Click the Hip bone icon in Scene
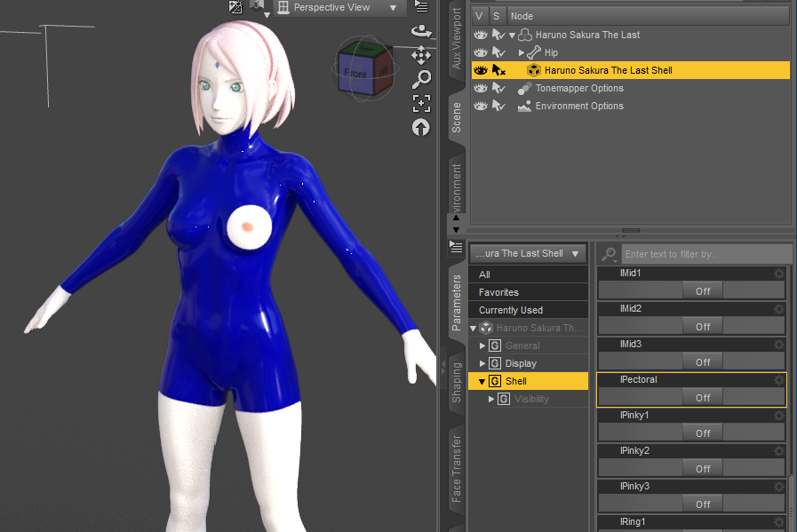The width and height of the screenshot is (797, 532). point(534,52)
